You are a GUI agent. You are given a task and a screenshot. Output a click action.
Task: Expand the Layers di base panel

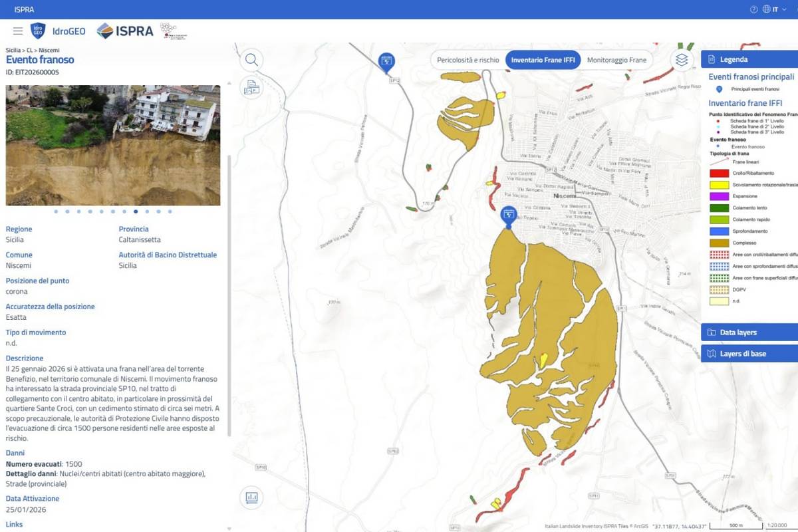click(749, 354)
